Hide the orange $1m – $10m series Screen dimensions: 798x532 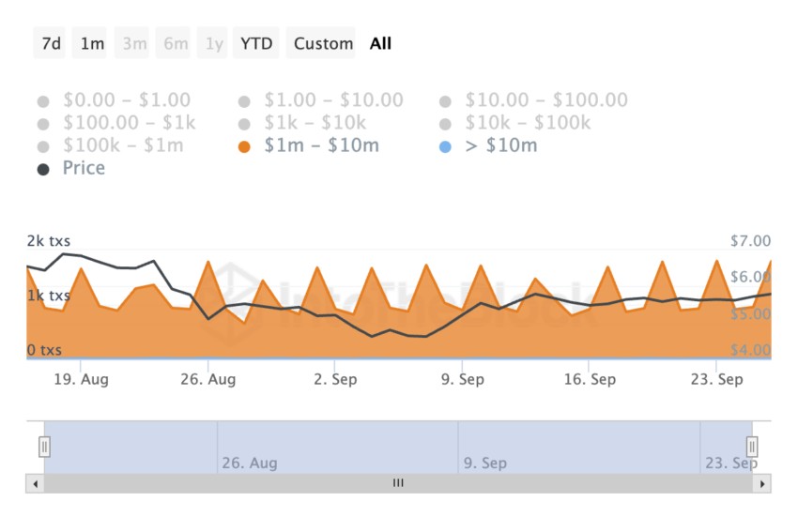[309, 146]
